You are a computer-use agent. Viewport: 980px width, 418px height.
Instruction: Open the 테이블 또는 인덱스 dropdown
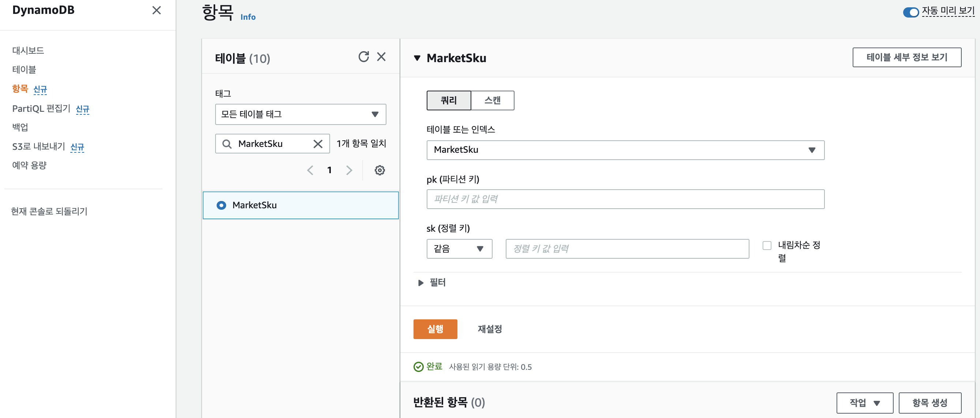click(x=625, y=150)
